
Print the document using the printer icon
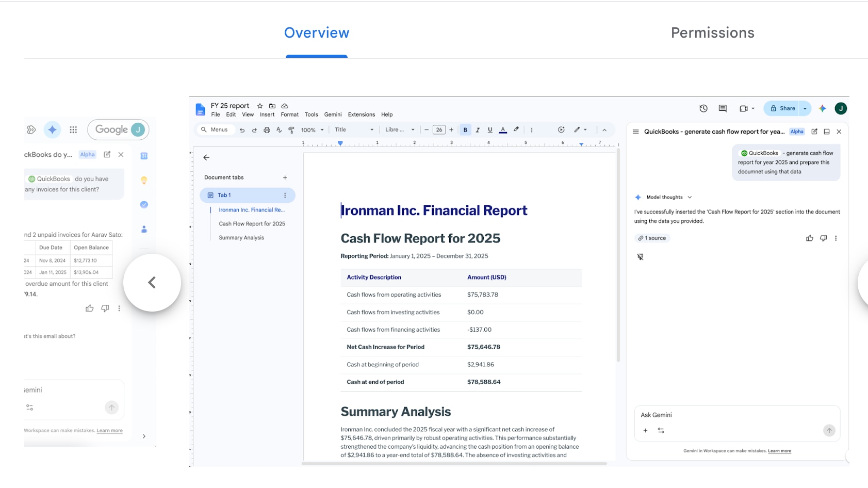[267, 130]
